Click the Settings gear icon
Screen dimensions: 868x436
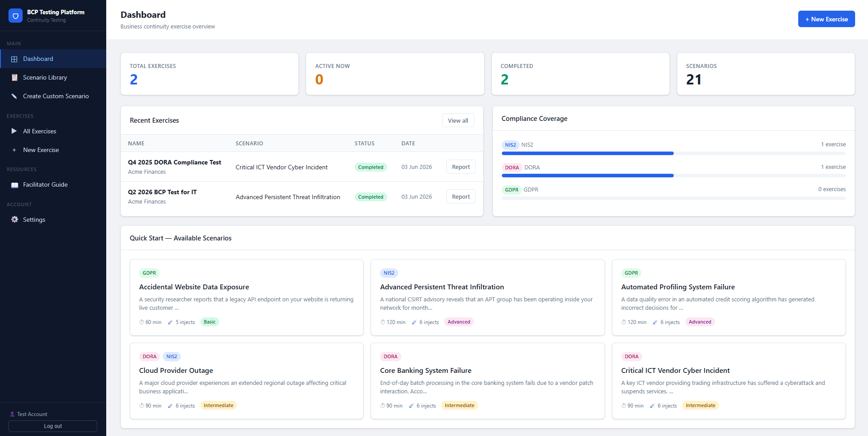tap(14, 220)
